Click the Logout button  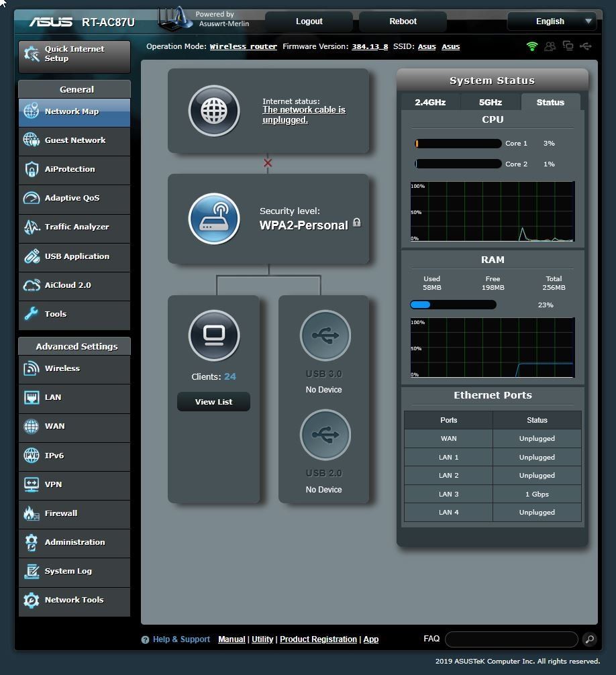[x=309, y=21]
